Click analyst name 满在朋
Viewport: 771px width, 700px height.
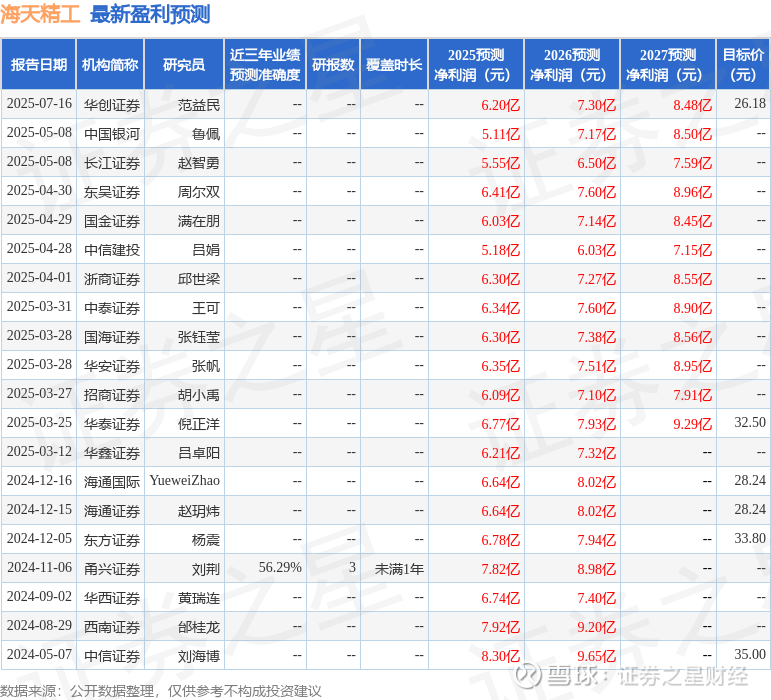199,221
